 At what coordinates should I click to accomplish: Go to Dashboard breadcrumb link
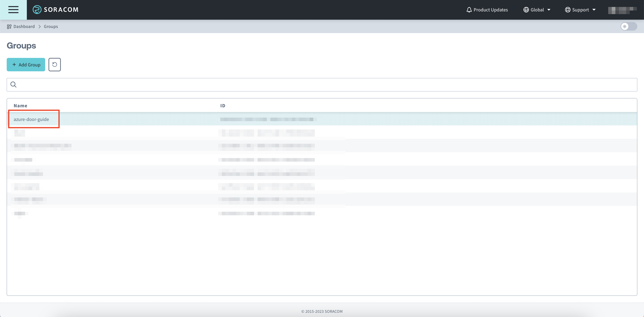click(24, 27)
